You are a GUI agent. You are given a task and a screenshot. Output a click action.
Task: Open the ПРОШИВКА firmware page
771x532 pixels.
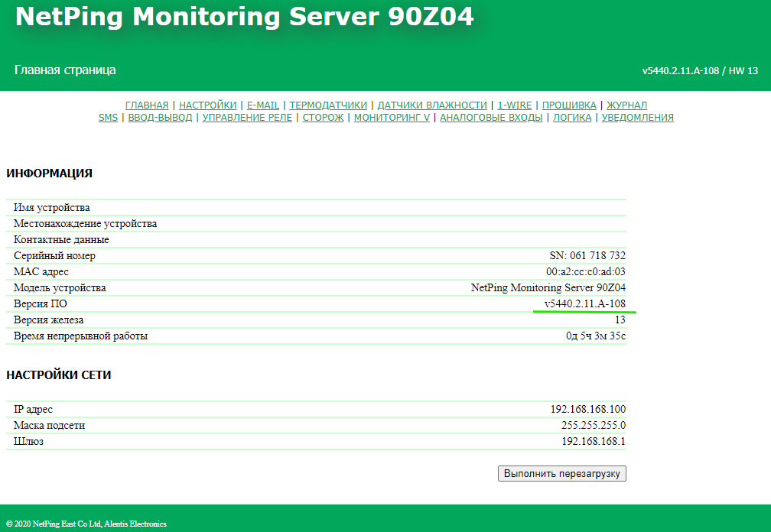[x=569, y=105]
